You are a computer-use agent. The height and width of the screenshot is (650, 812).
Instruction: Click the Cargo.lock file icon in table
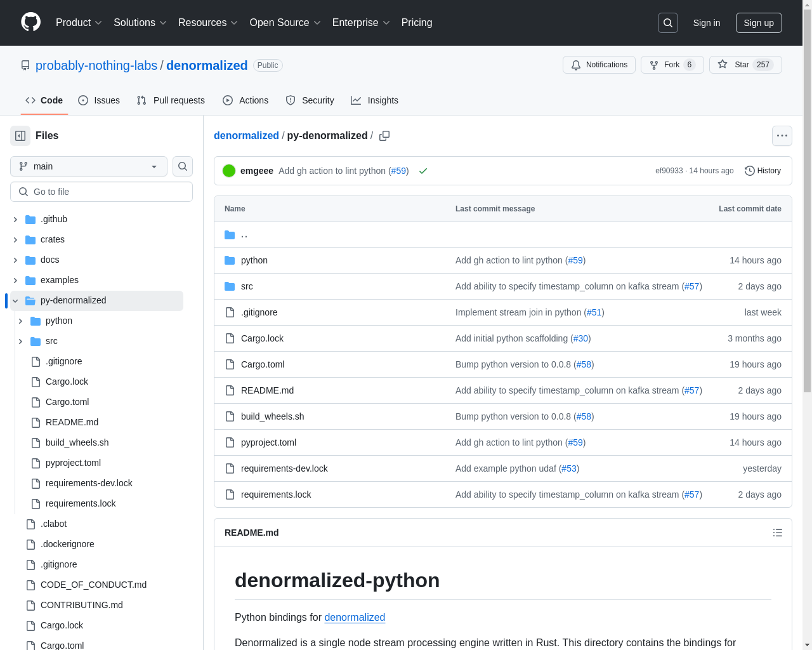230,338
